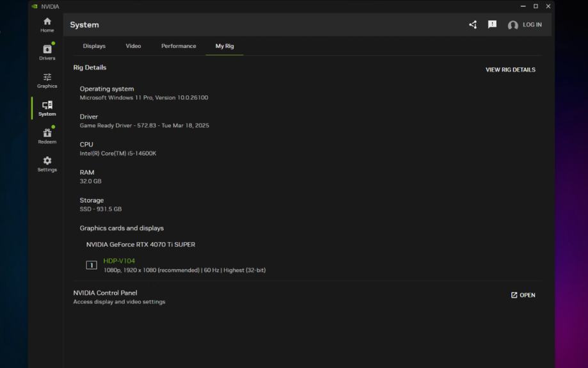The height and width of the screenshot is (368, 588).
Task: Click the user avatar icon
Action: pyautogui.click(x=513, y=25)
